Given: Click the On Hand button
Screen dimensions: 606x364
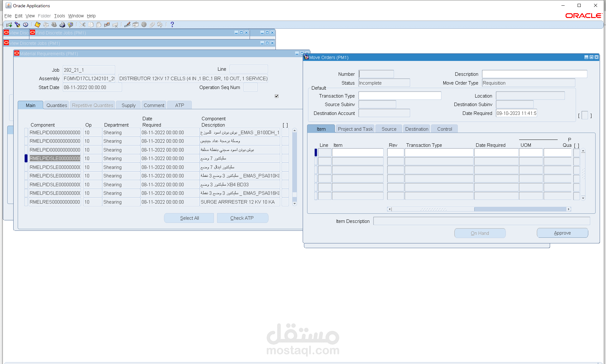Looking at the screenshot, I should 480,233.
